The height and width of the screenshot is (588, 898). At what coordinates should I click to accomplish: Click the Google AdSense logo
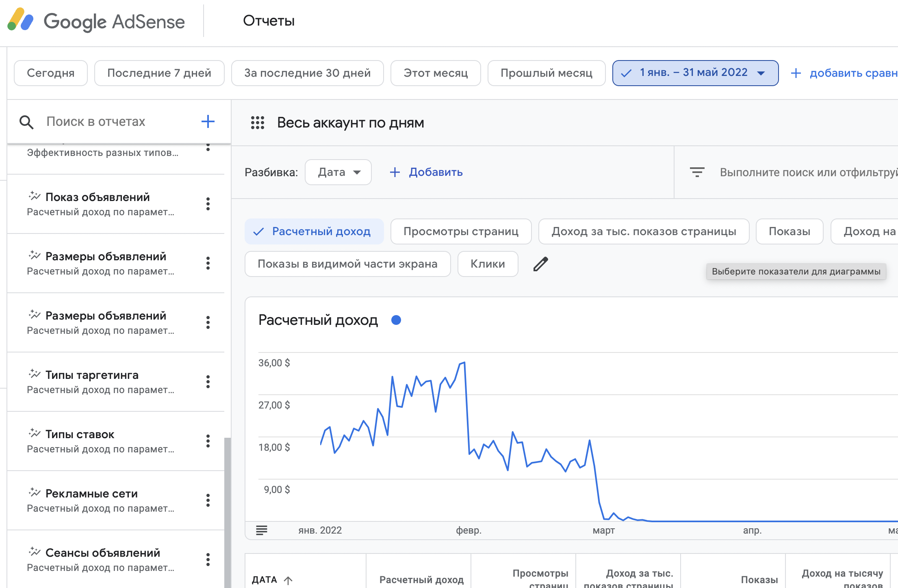[96, 21]
